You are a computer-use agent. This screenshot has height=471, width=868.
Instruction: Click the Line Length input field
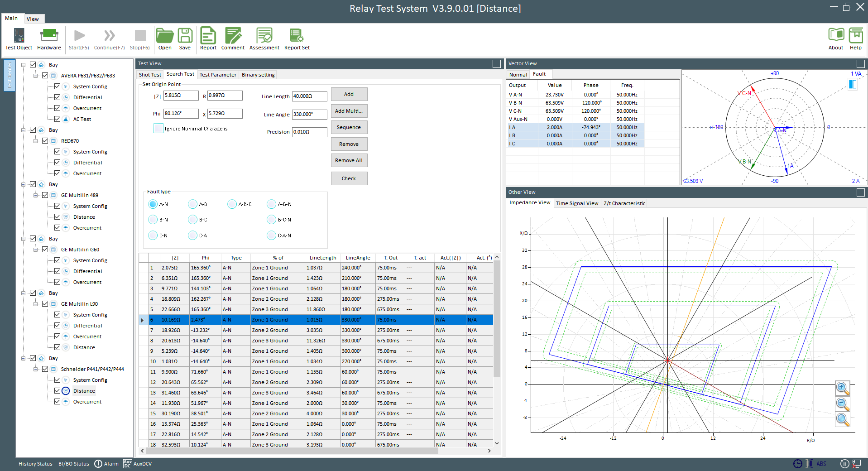309,96
